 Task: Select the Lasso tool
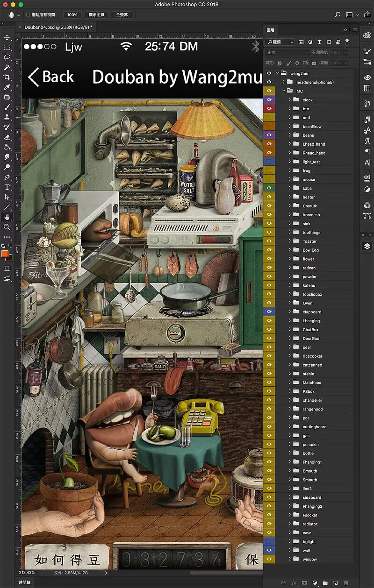coord(7,57)
